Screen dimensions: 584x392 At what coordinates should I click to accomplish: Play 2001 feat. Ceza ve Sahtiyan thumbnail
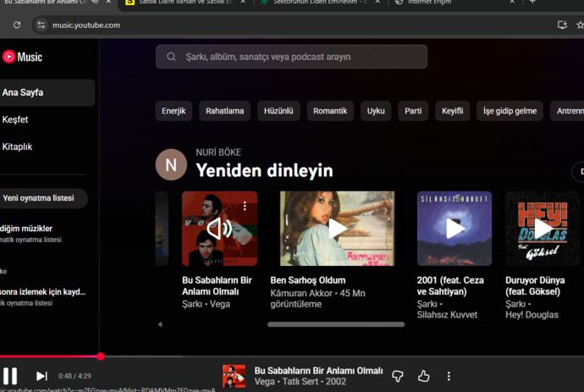pos(455,229)
